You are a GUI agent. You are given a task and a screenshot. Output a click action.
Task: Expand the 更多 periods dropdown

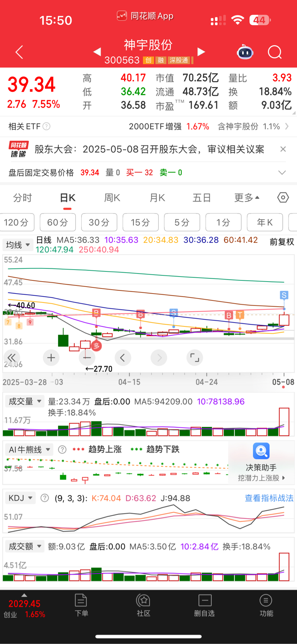click(x=247, y=198)
